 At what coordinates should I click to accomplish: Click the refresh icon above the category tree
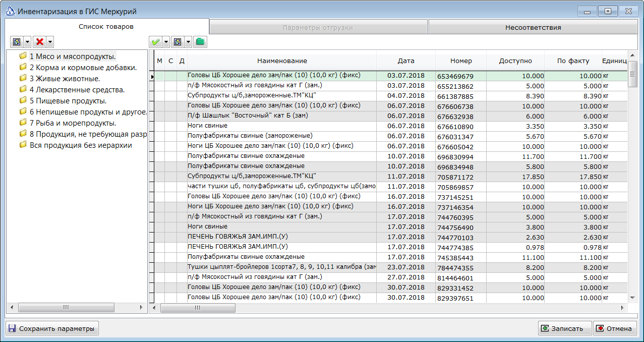point(16,41)
